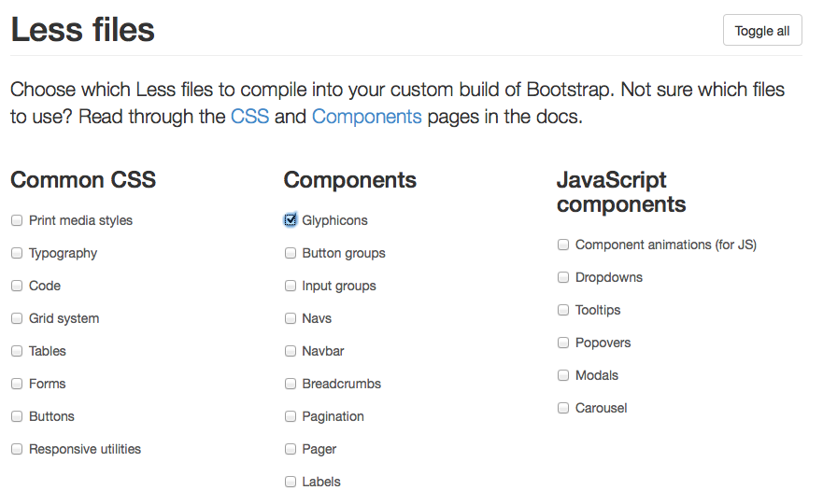Check the Navbar option
The height and width of the screenshot is (504, 837).
[291, 352]
